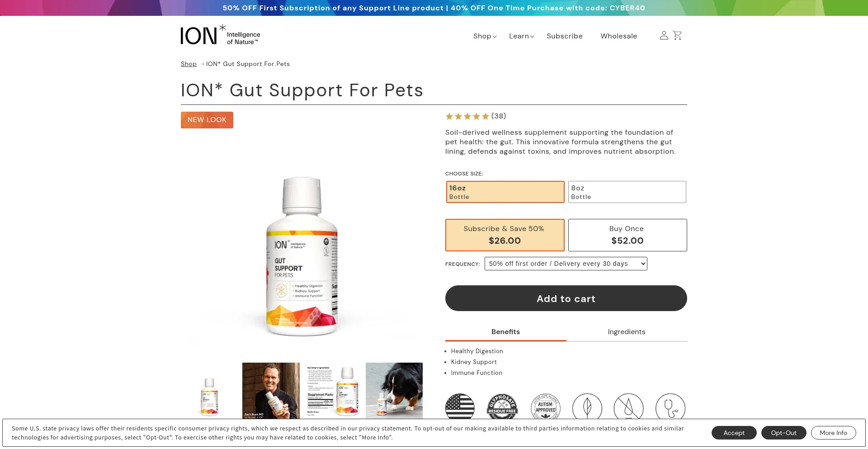Click the ION Intelligence of Nature logo
868x449 pixels.
point(220,35)
